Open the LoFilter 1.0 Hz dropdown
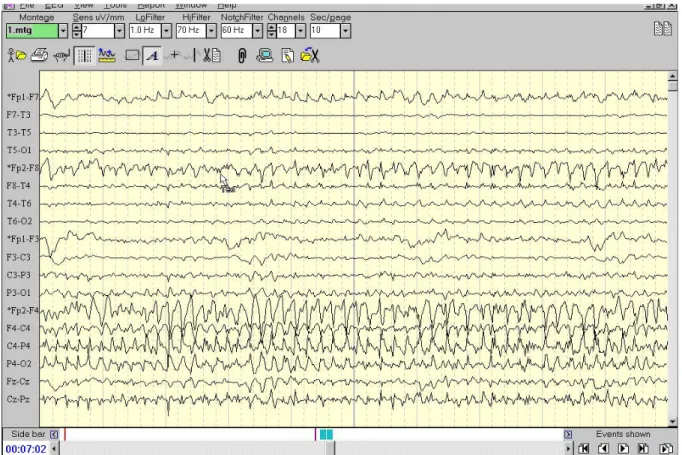The height and width of the screenshot is (455, 682). click(x=167, y=30)
